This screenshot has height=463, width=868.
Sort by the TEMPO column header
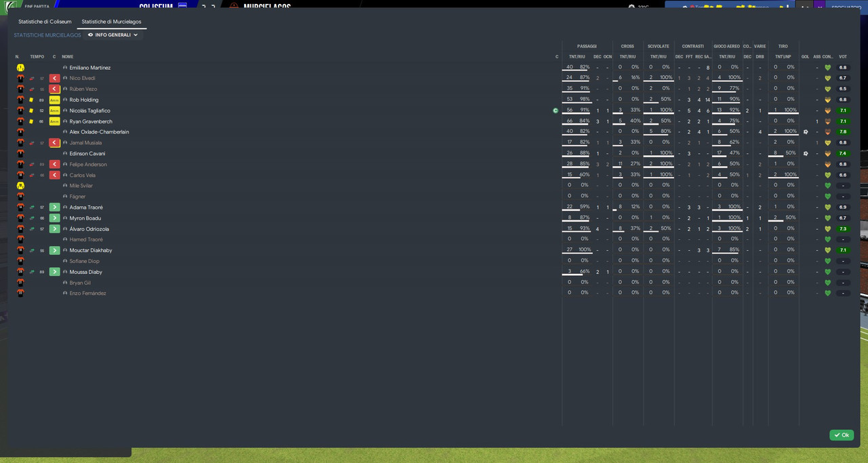37,56
